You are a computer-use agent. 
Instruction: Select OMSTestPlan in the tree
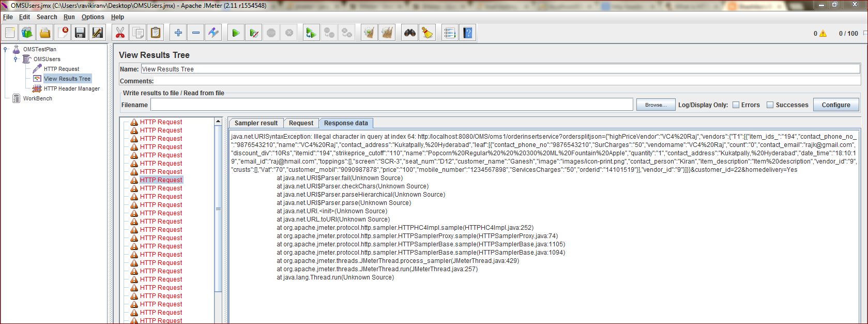click(40, 49)
